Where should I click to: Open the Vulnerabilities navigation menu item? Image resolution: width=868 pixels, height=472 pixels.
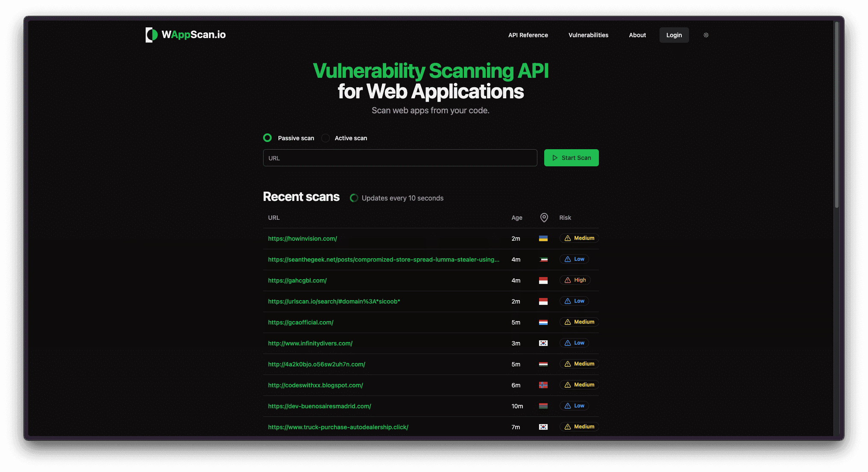[588, 35]
